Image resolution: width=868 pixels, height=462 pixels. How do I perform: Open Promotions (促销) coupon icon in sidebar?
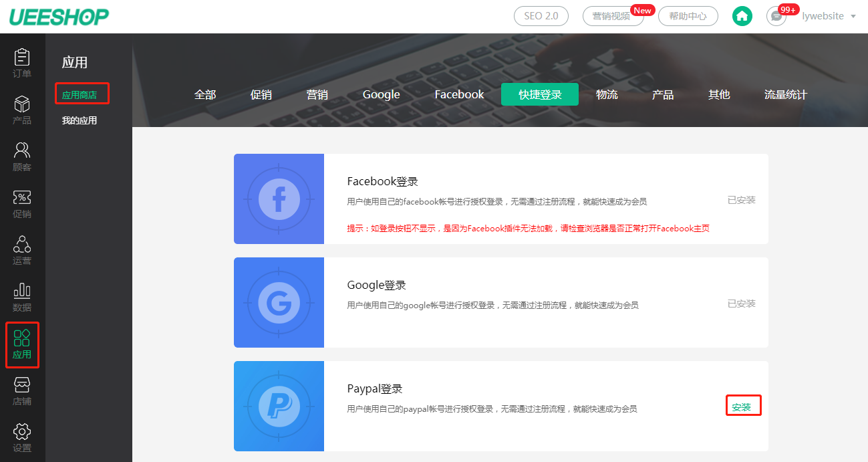pos(22,203)
